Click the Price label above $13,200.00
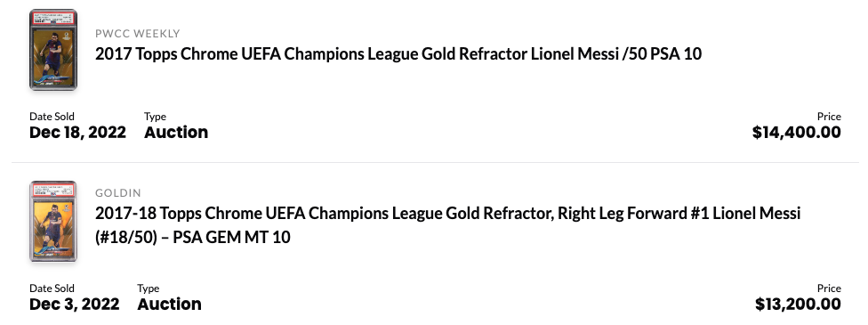The width and height of the screenshot is (868, 325). coord(829,288)
